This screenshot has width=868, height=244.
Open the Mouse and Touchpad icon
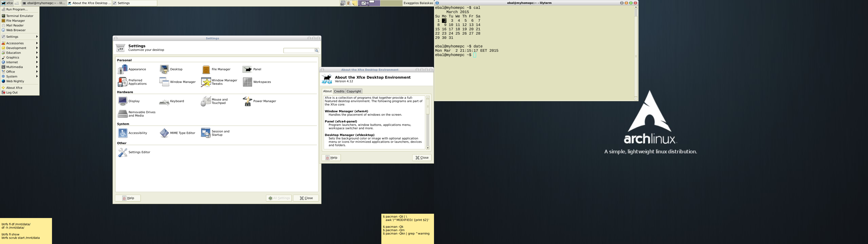206,101
